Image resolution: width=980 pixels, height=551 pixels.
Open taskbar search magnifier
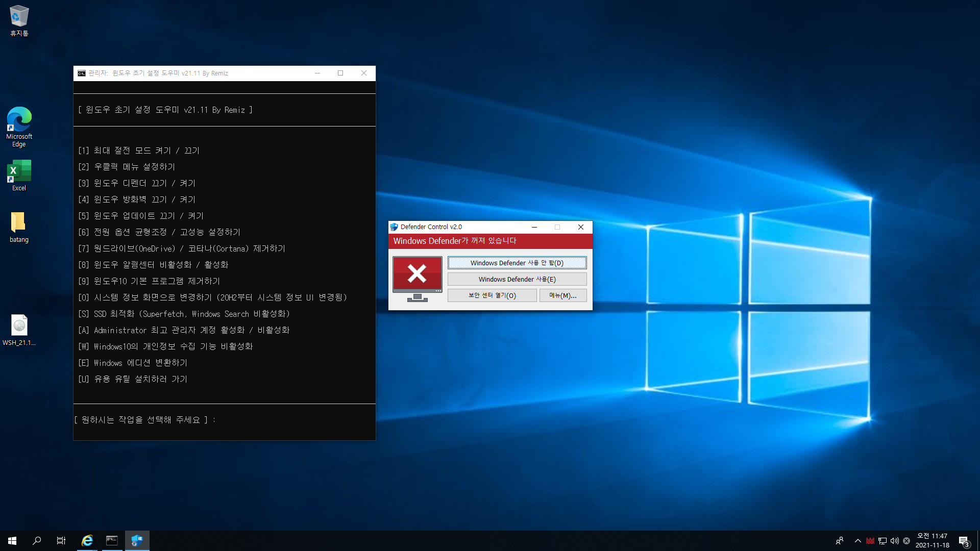coord(37,541)
